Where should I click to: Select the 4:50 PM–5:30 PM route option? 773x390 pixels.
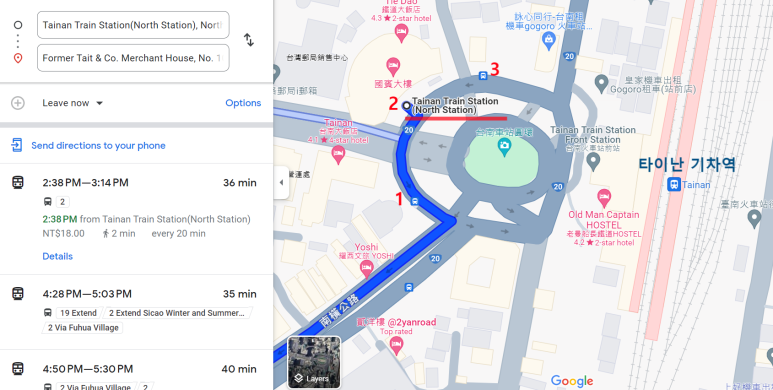click(x=137, y=371)
